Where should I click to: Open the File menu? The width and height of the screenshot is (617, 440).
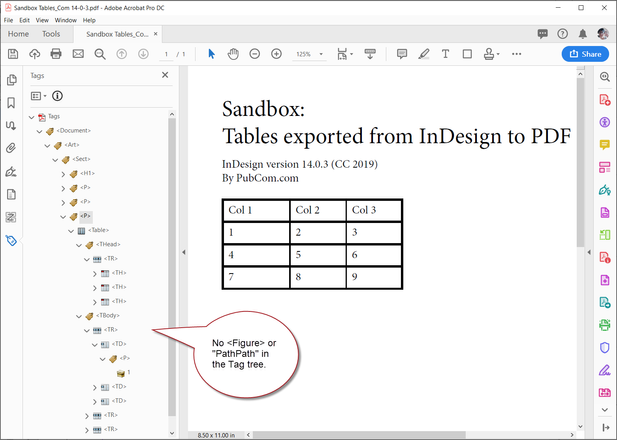click(8, 20)
